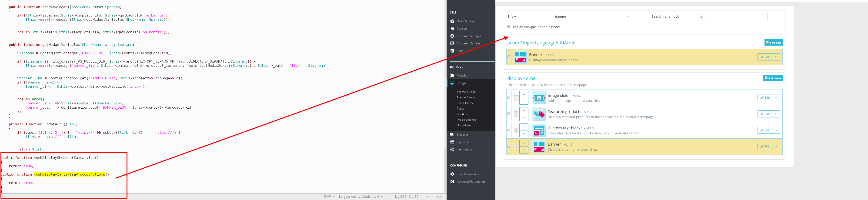Click the Image slider module icon
The height and width of the screenshot is (200, 868).
pos(539,98)
